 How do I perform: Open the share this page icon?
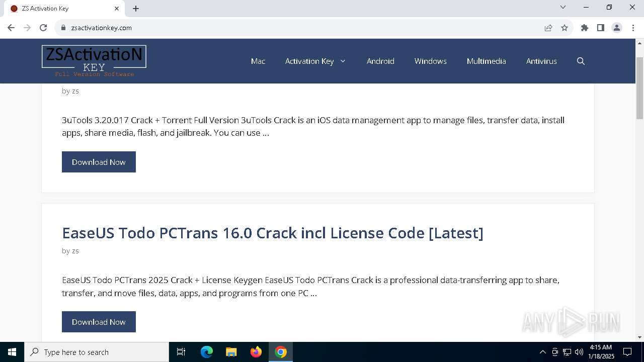[x=548, y=28]
